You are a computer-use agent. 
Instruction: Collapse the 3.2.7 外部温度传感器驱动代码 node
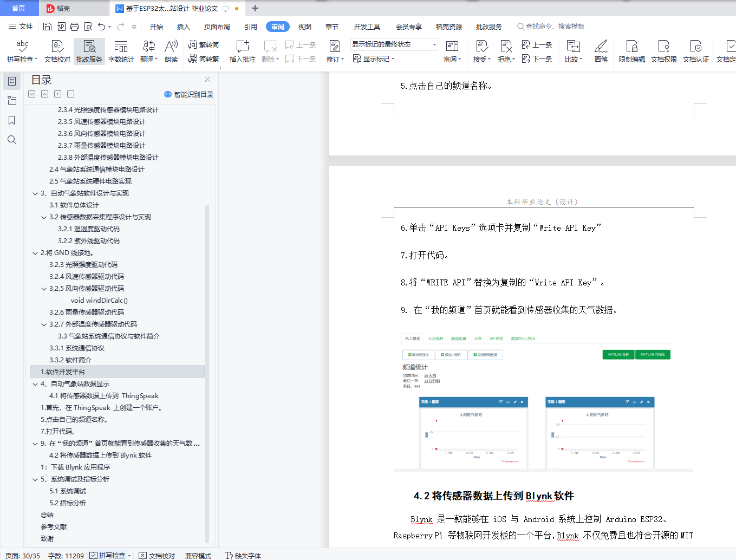click(44, 324)
